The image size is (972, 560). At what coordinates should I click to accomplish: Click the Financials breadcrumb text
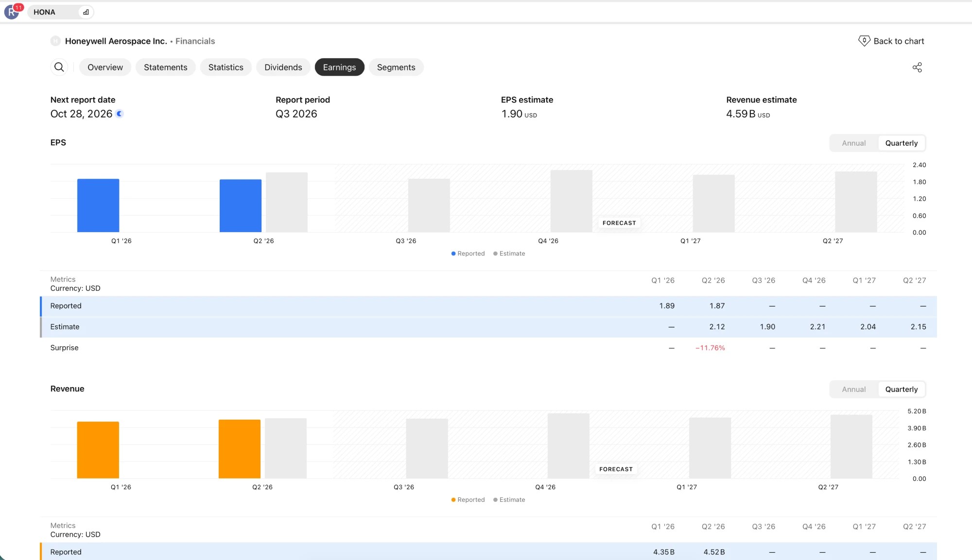(195, 41)
